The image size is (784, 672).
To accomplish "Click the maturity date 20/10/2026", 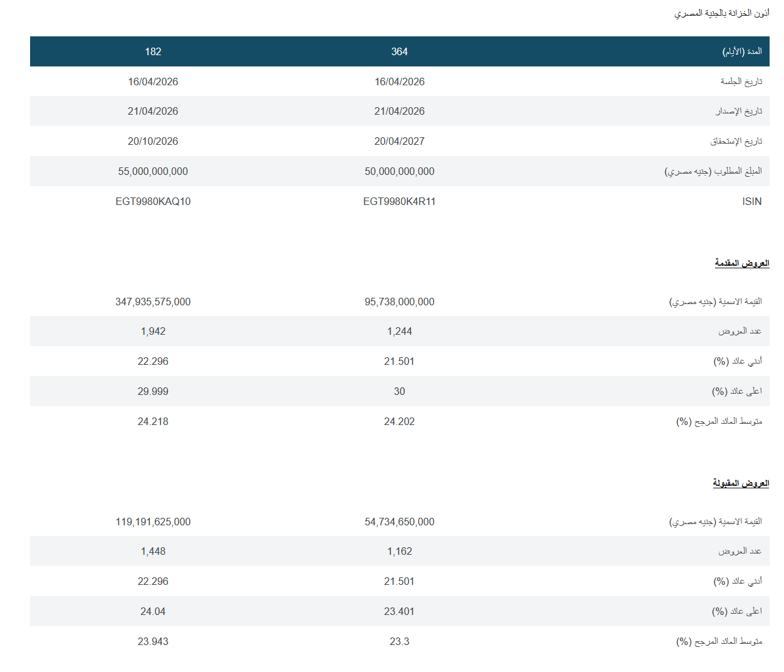I will click(153, 141).
